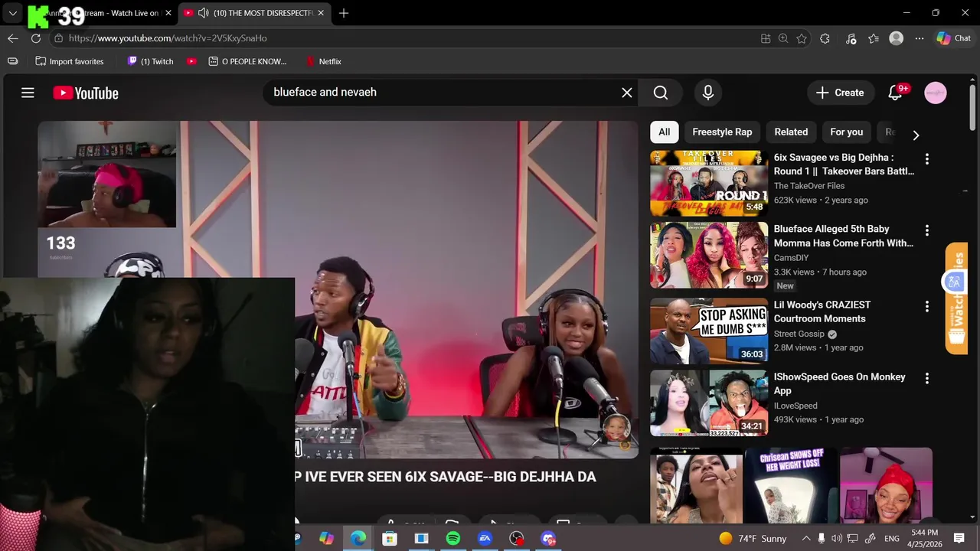Viewport: 980px width, 551px height.
Task: Reload the page
Action: [x=36, y=38]
